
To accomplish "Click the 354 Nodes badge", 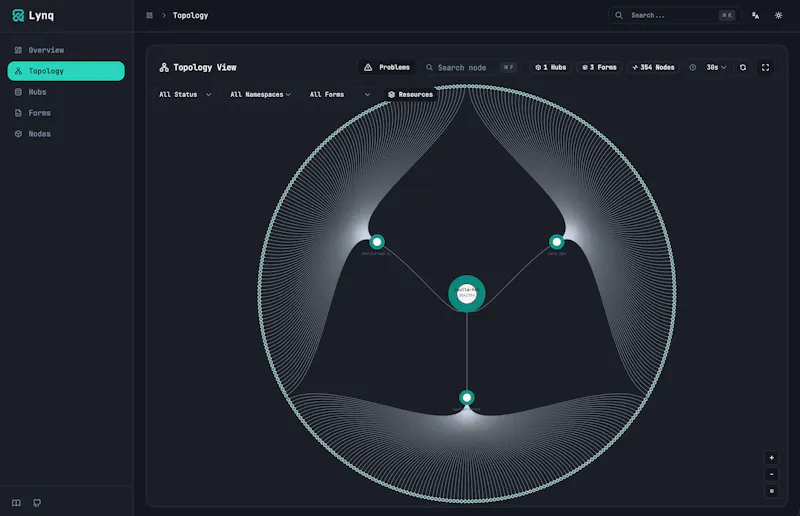I will pyautogui.click(x=653, y=67).
